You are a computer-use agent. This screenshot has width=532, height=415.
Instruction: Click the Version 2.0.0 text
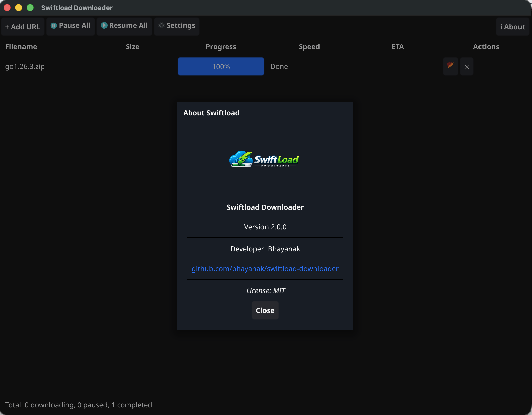click(265, 227)
